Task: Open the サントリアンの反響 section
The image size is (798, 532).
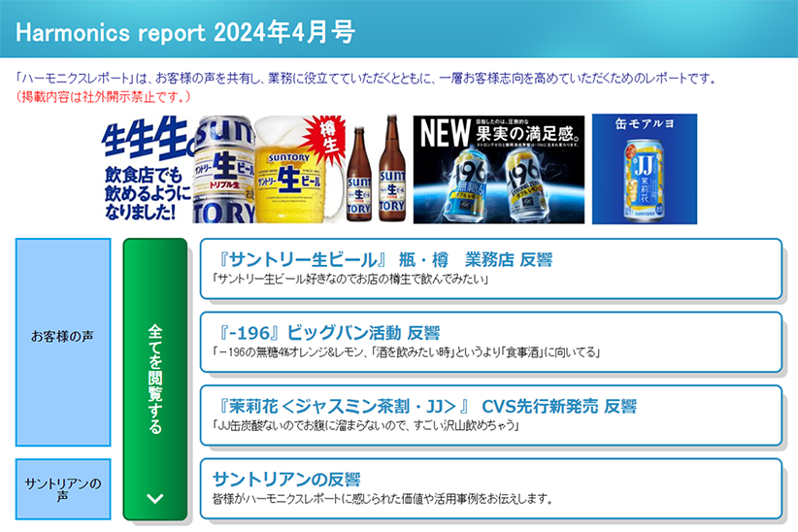Action: tap(490, 488)
